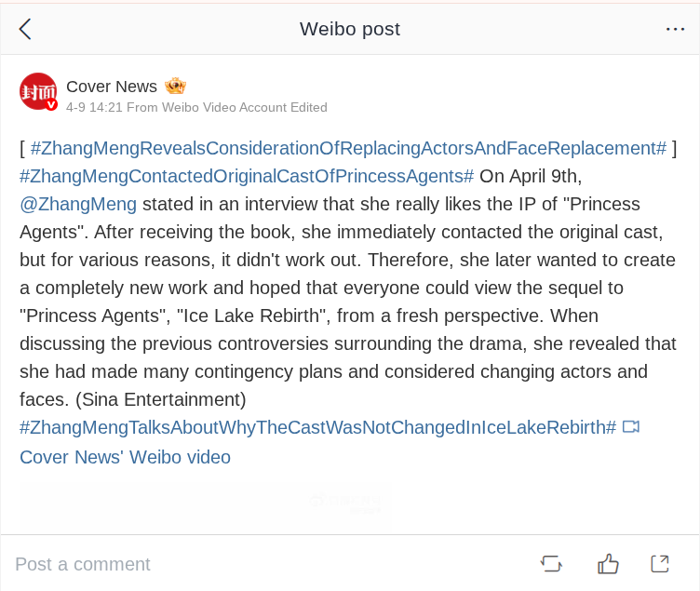The width and height of the screenshot is (700, 591).
Task: Like this post with thumbs-up
Action: (x=608, y=563)
